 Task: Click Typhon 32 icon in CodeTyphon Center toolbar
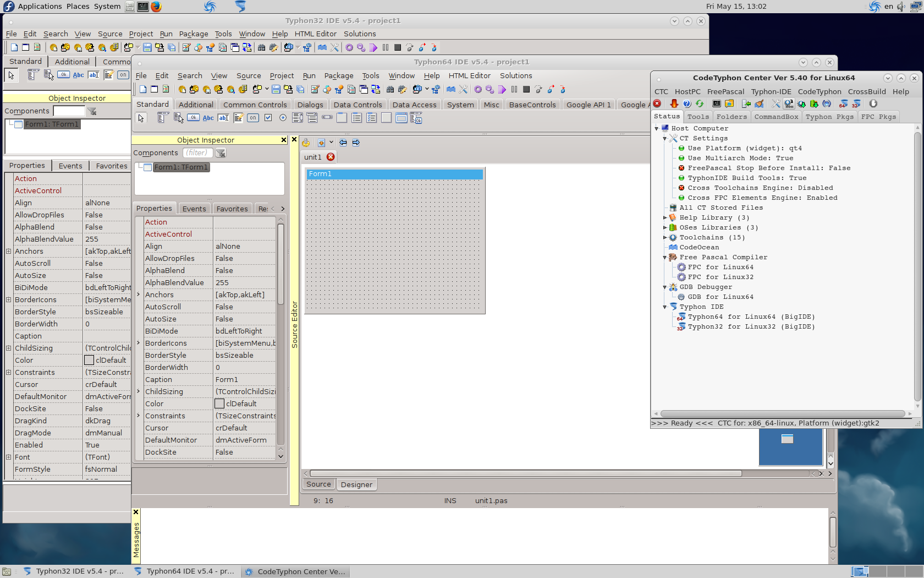coord(856,103)
